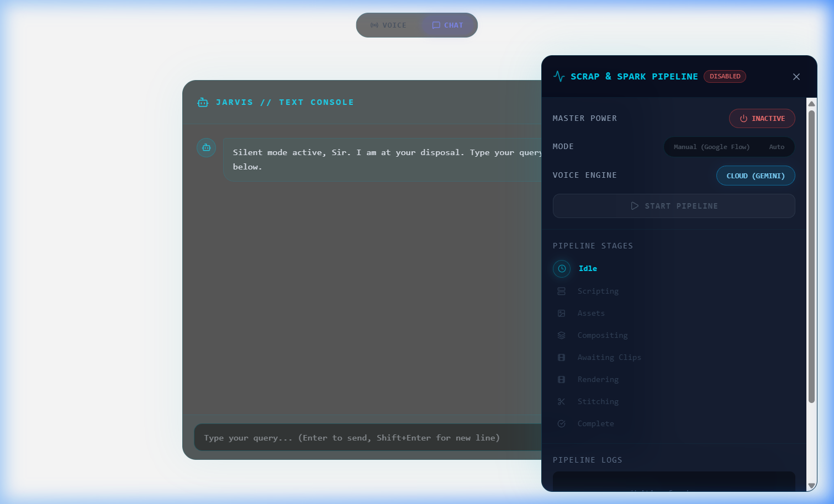The image size is (834, 504).
Task: Click the pipeline activity pulse icon
Action: [x=559, y=76]
